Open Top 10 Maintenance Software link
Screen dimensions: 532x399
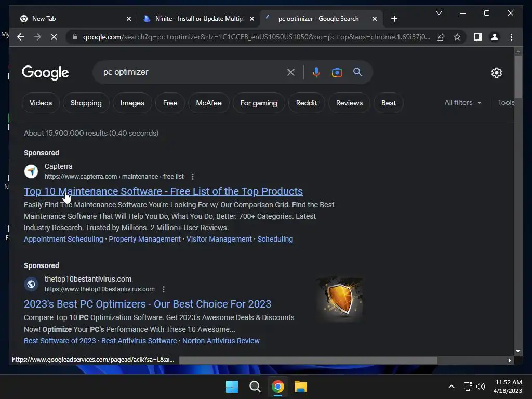[x=163, y=191]
